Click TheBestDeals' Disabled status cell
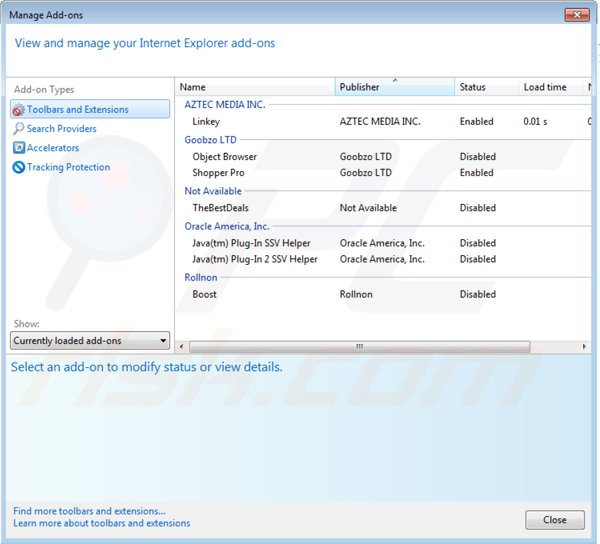The width and height of the screenshot is (600, 544). (x=478, y=208)
